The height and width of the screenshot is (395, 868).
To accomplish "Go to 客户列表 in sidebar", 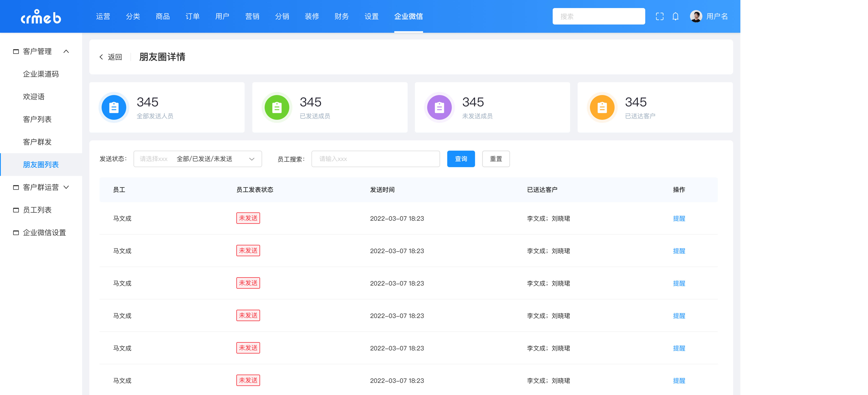I will 37,119.
